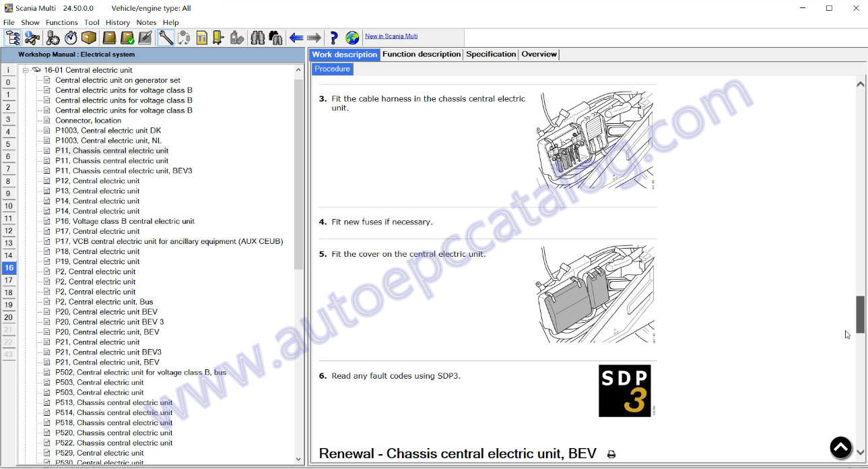The width and height of the screenshot is (868, 469).
Task: Switch to the Specification tab
Action: [x=491, y=55]
